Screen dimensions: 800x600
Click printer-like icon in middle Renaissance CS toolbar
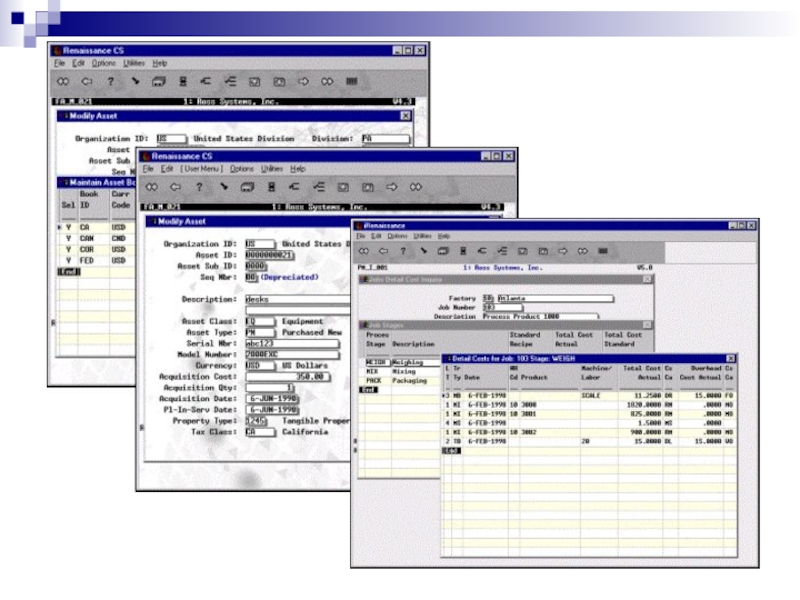click(x=247, y=187)
